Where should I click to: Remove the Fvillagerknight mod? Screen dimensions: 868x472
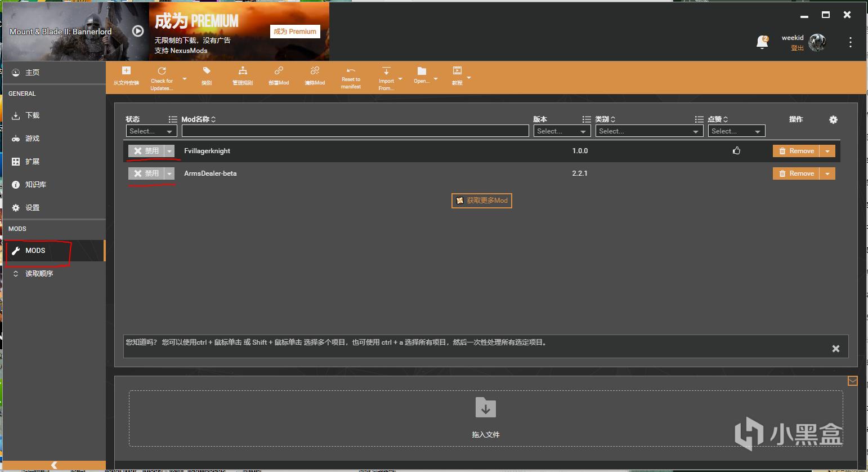tap(797, 151)
